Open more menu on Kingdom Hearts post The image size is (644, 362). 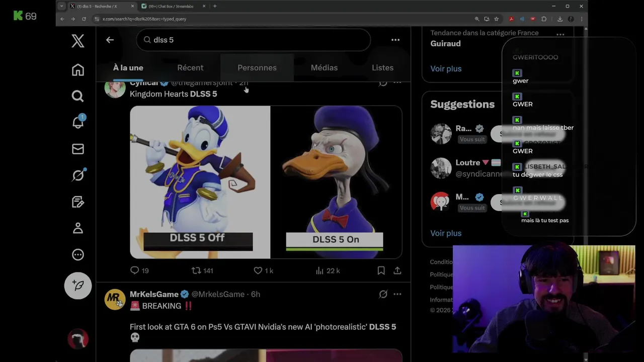click(397, 82)
